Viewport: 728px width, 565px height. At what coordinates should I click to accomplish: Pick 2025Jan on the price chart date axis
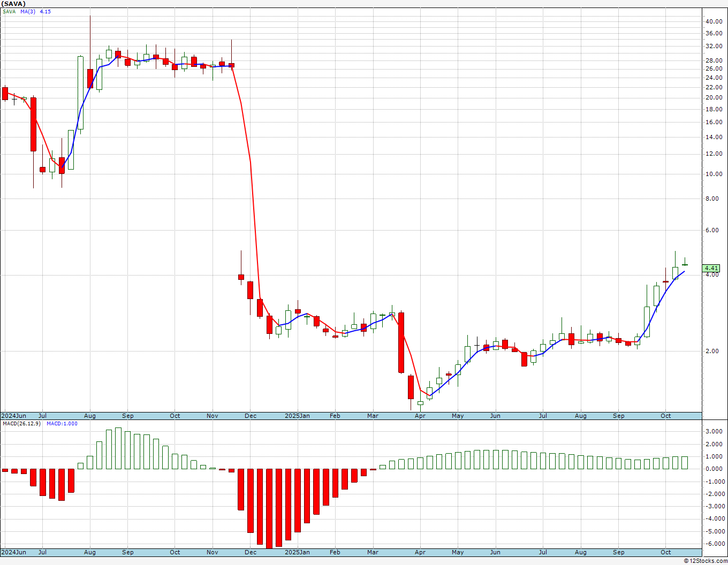point(297,416)
